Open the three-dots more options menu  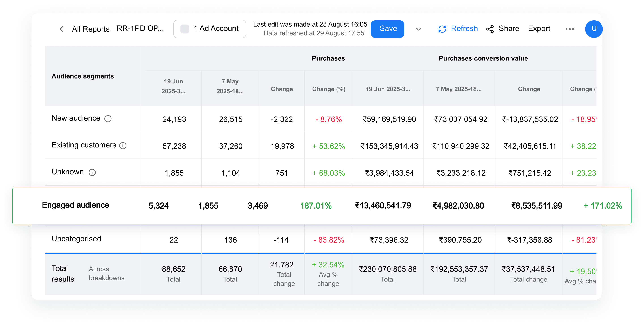(569, 29)
